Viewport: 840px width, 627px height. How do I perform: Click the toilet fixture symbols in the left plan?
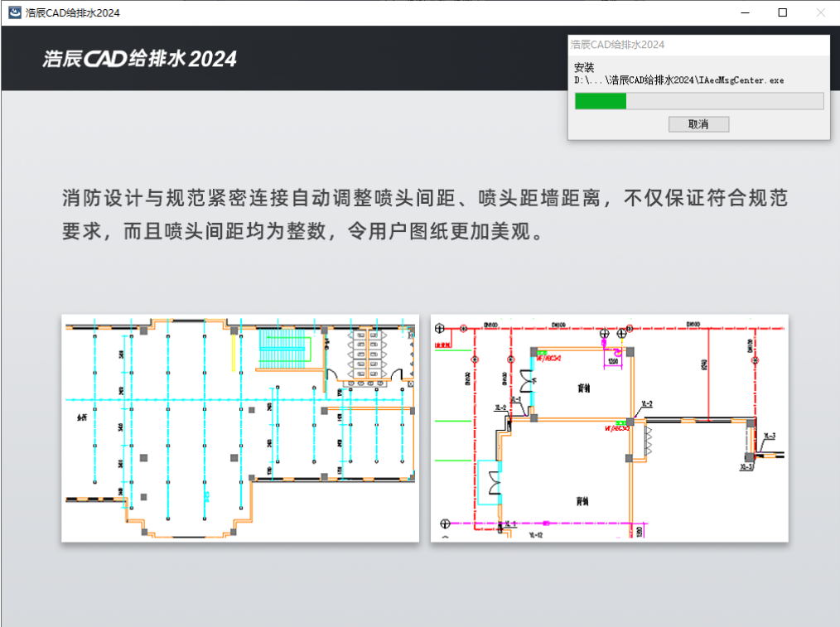[x=367, y=354]
